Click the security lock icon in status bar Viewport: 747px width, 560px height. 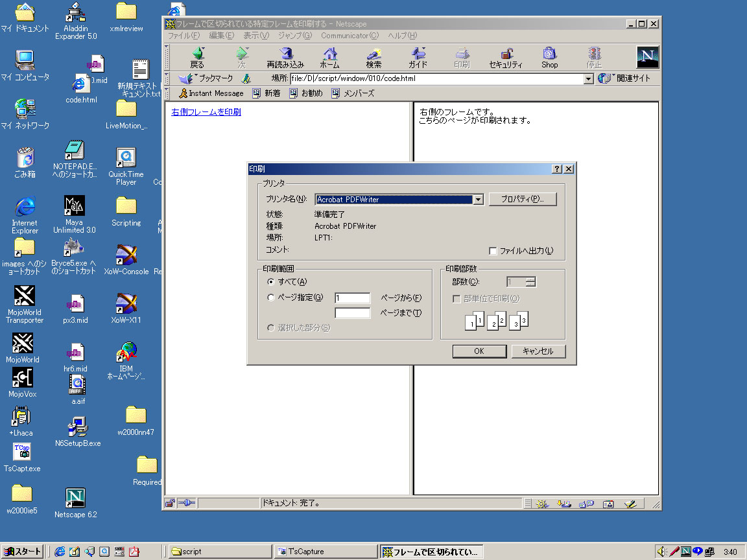pos(170,503)
